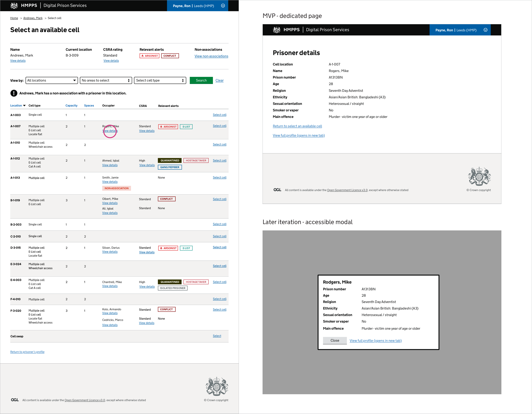Image resolution: width=532 pixels, height=414 pixels.
Task: View details for occupier Silvan, Darius
Action: coord(110,252)
